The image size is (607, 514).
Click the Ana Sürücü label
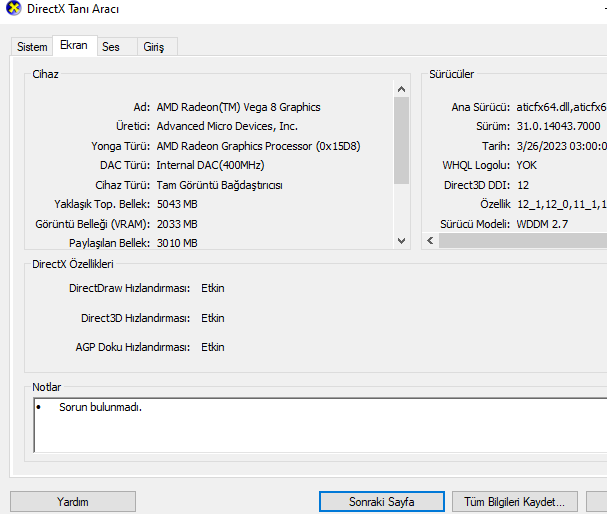(481, 107)
